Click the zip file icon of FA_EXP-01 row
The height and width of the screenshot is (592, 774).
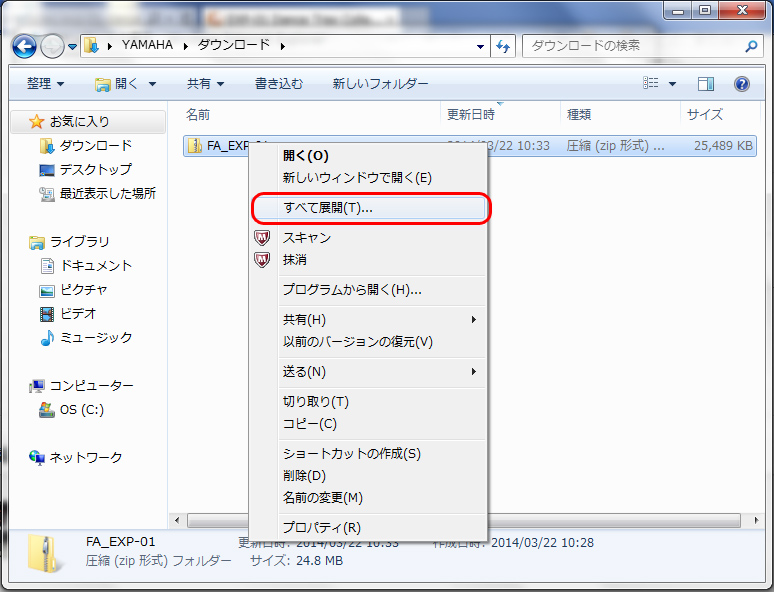pyautogui.click(x=194, y=146)
